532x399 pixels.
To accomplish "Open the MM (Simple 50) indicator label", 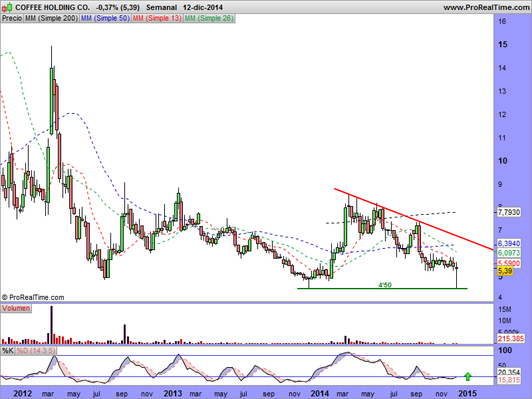I will [x=106, y=19].
